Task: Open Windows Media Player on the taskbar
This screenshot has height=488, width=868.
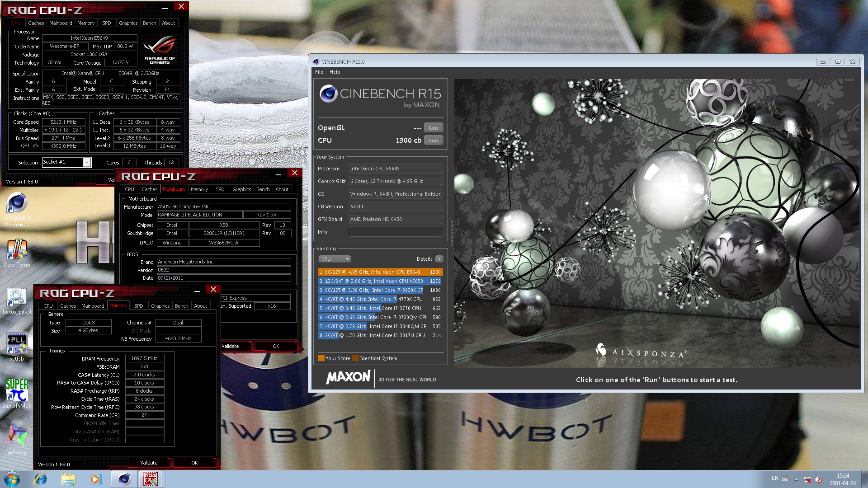Action: pyautogui.click(x=95, y=479)
